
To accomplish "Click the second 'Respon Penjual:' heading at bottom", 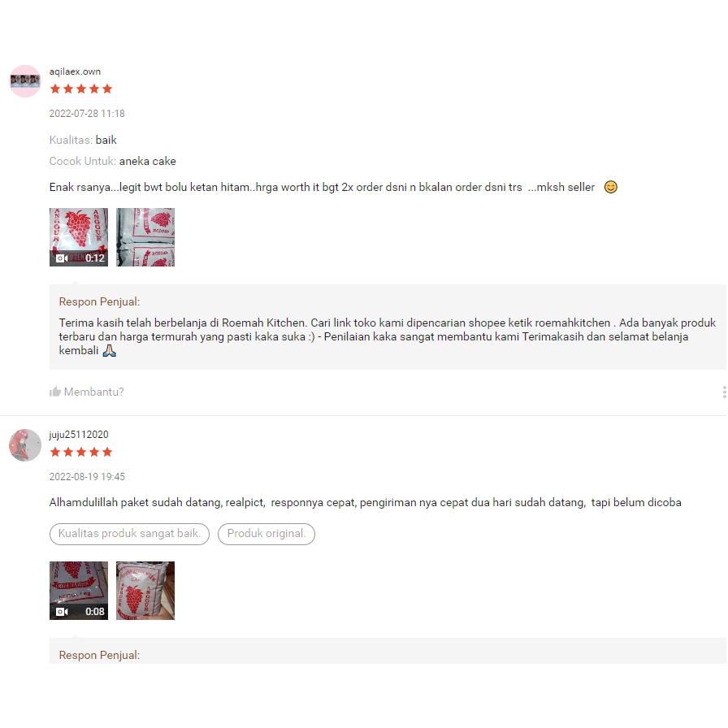I will [x=99, y=655].
